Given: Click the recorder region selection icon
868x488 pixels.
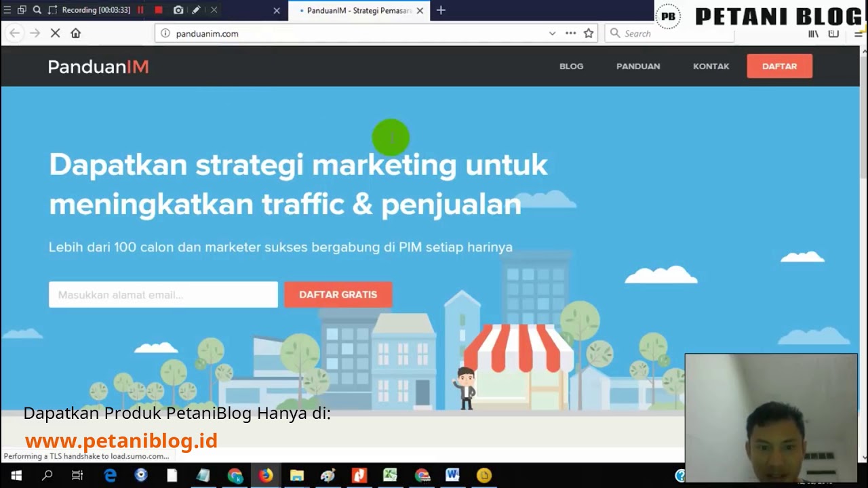Looking at the screenshot, I should point(53,10).
